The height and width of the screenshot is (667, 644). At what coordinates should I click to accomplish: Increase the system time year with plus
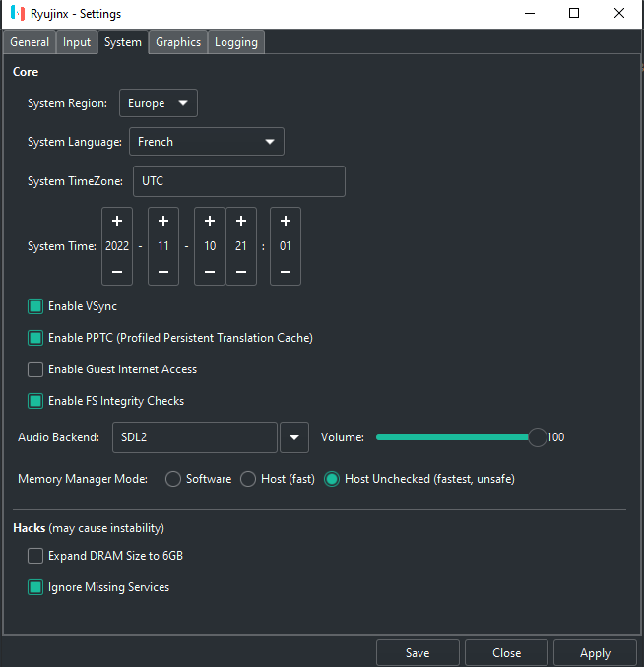[117, 221]
